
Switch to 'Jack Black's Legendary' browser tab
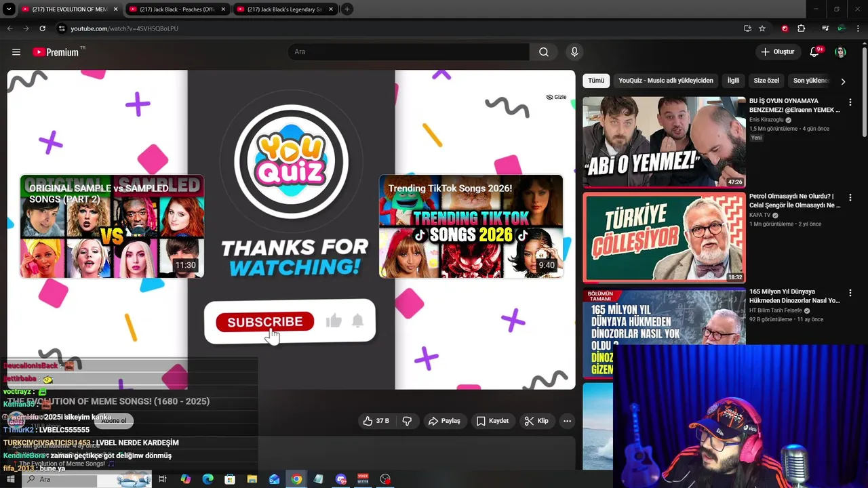point(284,9)
